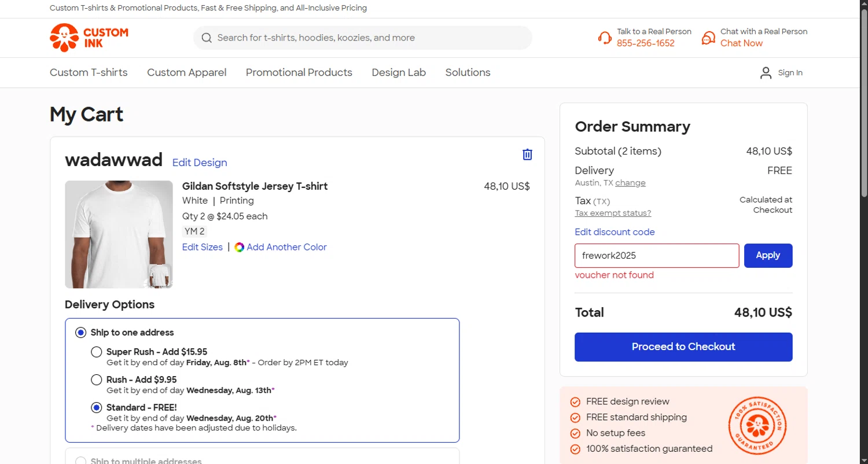Apply the discount code
This screenshot has width=868, height=464.
(768, 256)
